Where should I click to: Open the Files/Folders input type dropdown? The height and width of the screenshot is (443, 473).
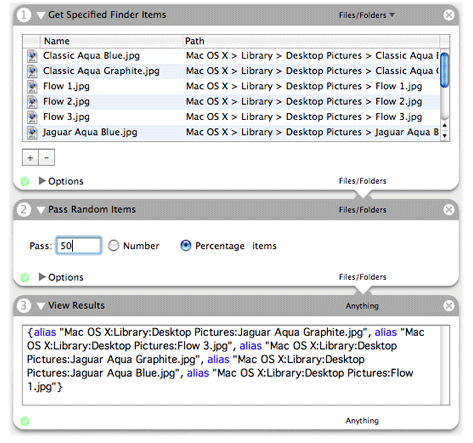click(366, 15)
